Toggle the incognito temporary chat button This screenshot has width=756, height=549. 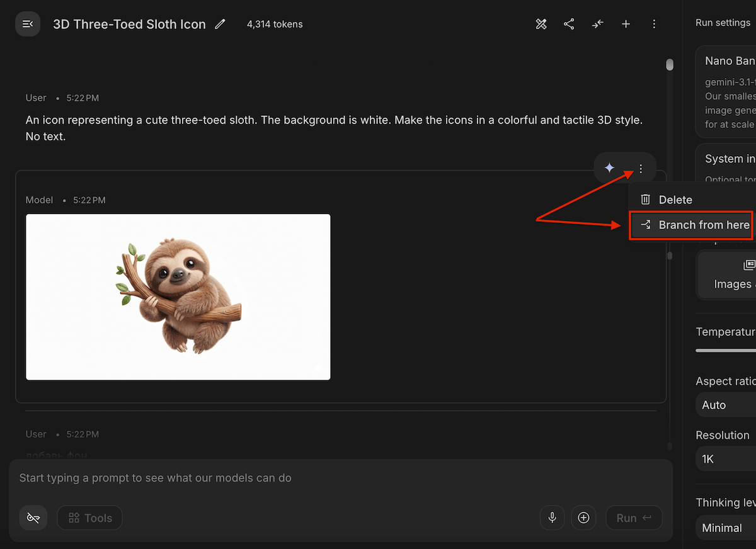click(x=33, y=518)
